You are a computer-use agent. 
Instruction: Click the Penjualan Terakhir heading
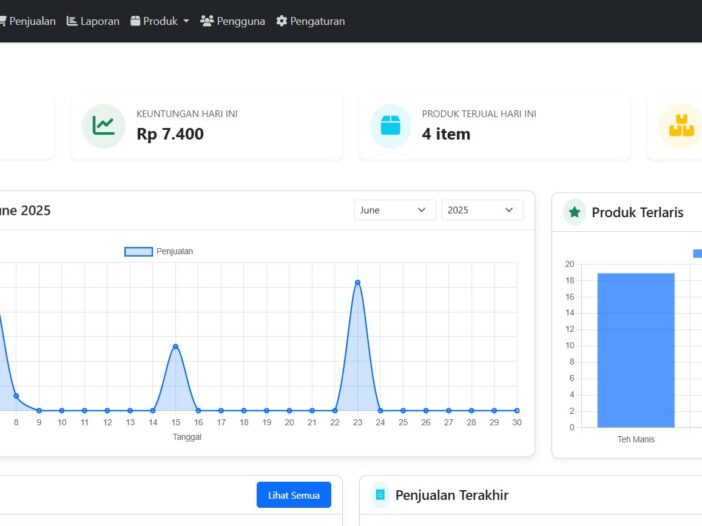pos(452,495)
